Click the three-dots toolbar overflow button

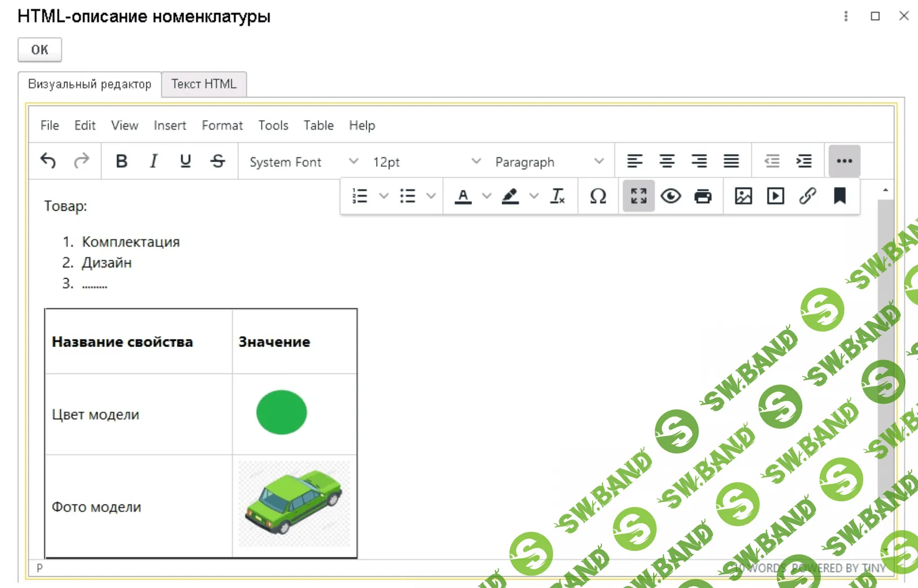(844, 161)
